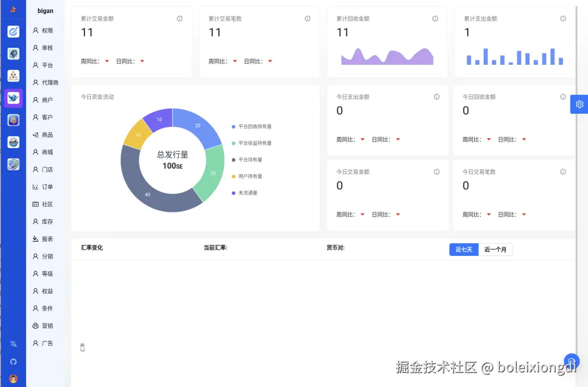Click the bigan title above the menu
Screen dimensions: 588x387
[x=45, y=11]
